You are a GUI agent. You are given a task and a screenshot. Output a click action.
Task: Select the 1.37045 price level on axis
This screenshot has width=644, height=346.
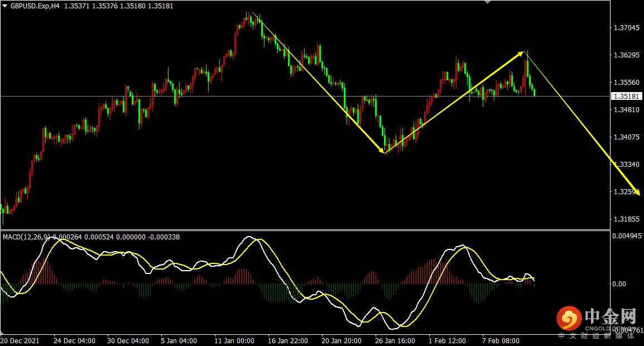[626, 28]
